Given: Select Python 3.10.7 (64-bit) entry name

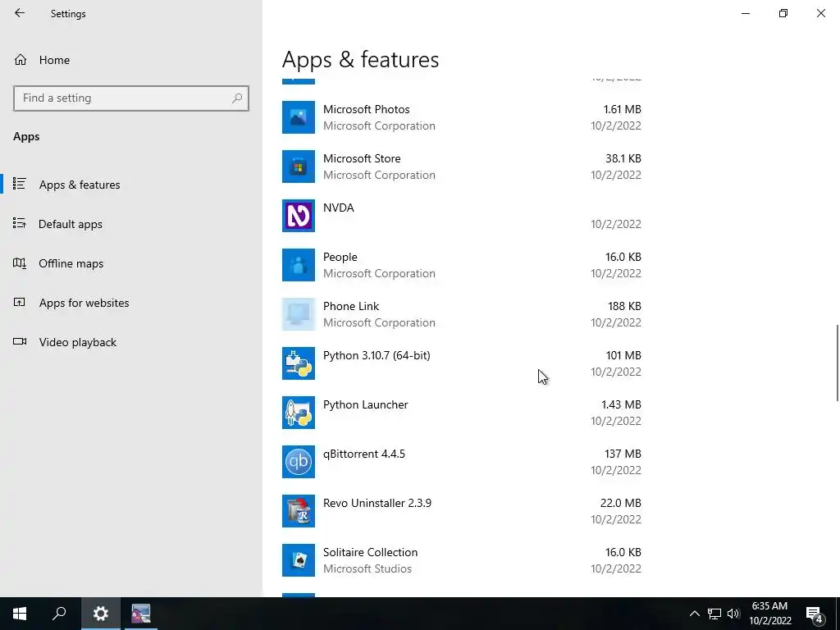Looking at the screenshot, I should [377, 356].
